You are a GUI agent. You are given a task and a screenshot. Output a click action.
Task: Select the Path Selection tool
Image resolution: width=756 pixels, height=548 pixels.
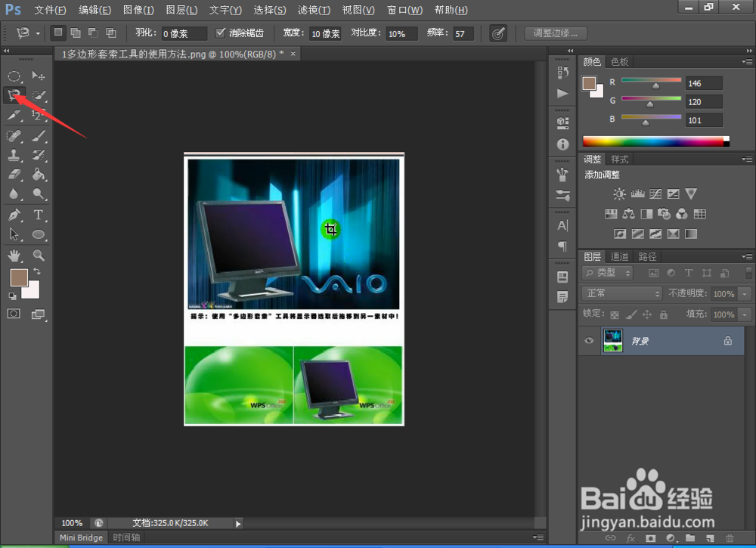click(x=14, y=234)
